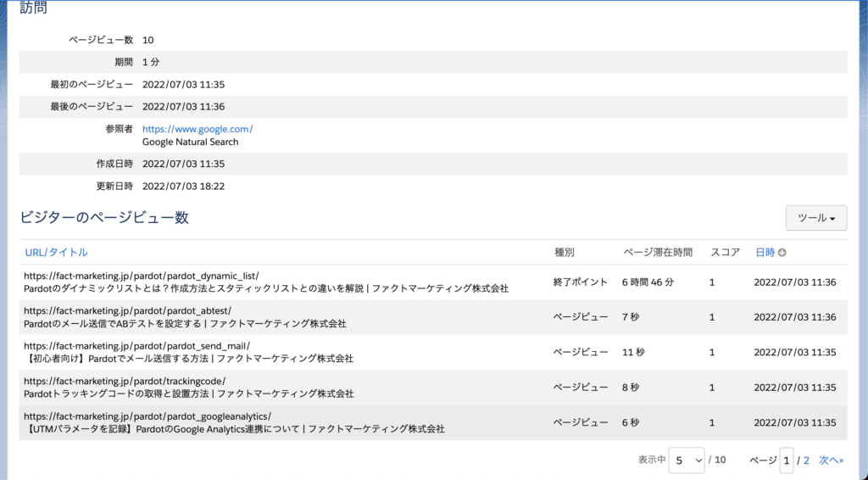Sort by the URL/タイトル column header

(x=56, y=253)
